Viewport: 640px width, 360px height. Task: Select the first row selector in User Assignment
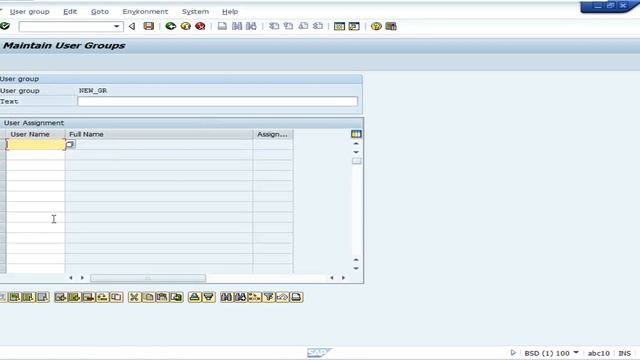click(3, 144)
